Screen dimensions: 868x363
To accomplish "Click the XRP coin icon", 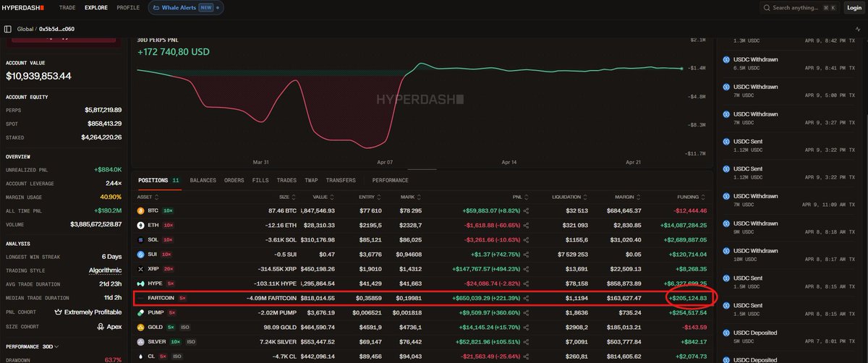I will (140, 269).
